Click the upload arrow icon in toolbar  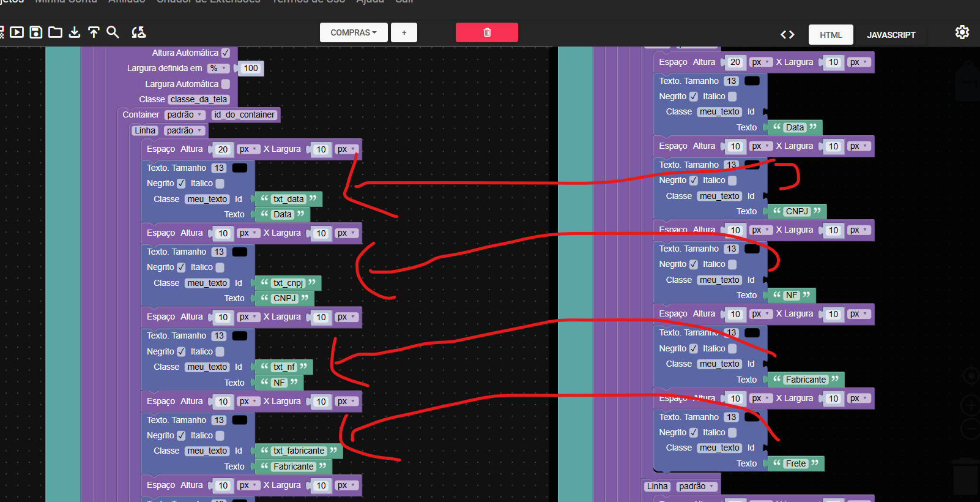tap(94, 32)
